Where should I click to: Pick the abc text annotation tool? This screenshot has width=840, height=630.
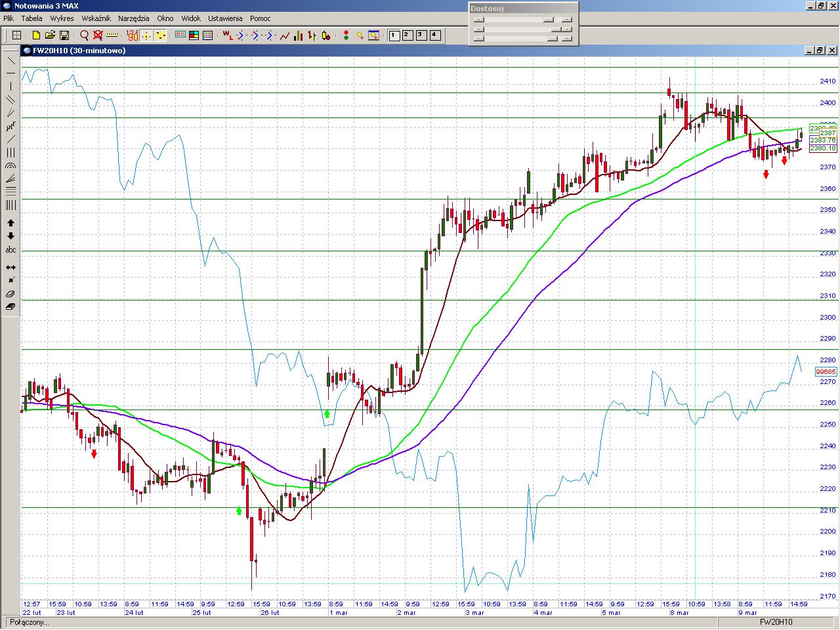[x=11, y=250]
